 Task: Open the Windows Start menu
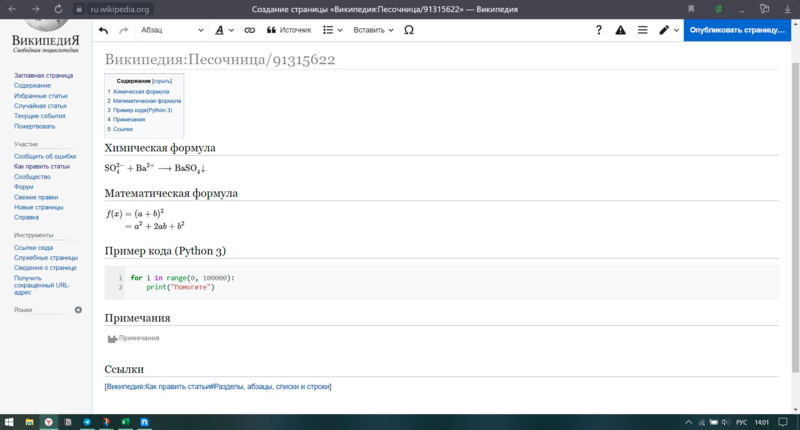point(9,422)
